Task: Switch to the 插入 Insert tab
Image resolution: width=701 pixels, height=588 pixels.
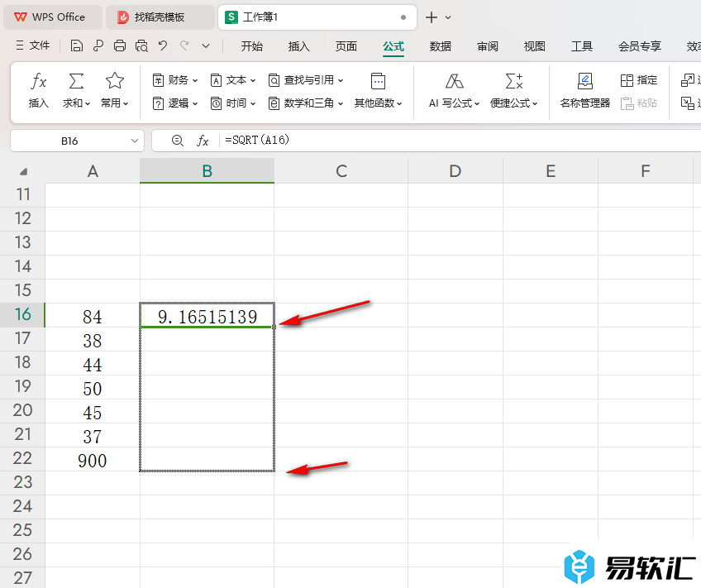Action: click(x=298, y=46)
